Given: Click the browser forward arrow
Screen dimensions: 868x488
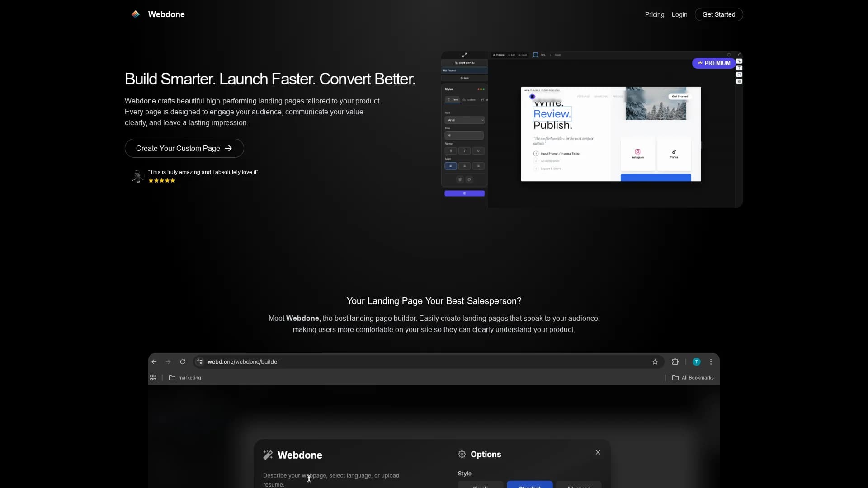Looking at the screenshot, I should coord(168,362).
